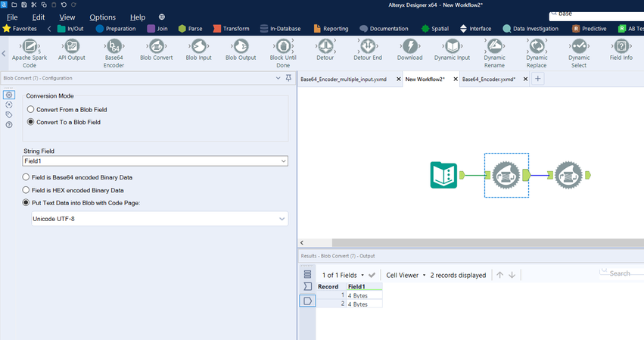Select the Blob Convert tool in palette
The height and width of the screenshot is (340, 644).
[x=157, y=50]
